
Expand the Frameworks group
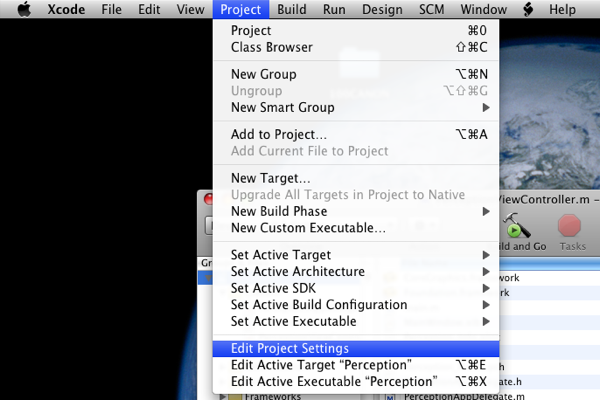(x=222, y=397)
